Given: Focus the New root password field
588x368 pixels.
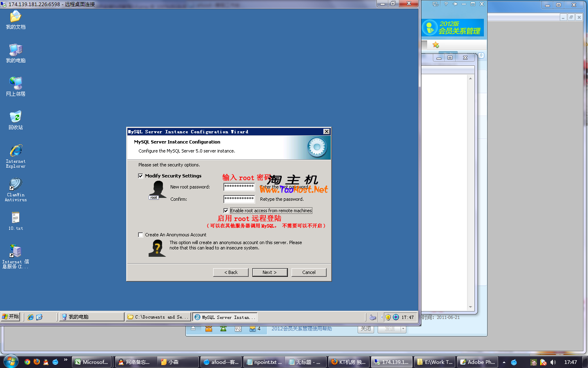Looking at the screenshot, I should click(239, 187).
